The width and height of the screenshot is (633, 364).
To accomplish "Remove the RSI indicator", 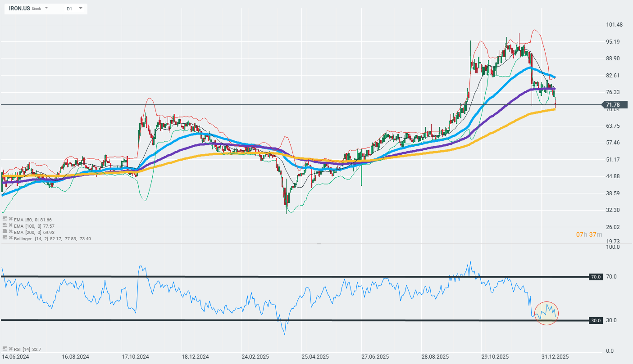I will click(10, 349).
